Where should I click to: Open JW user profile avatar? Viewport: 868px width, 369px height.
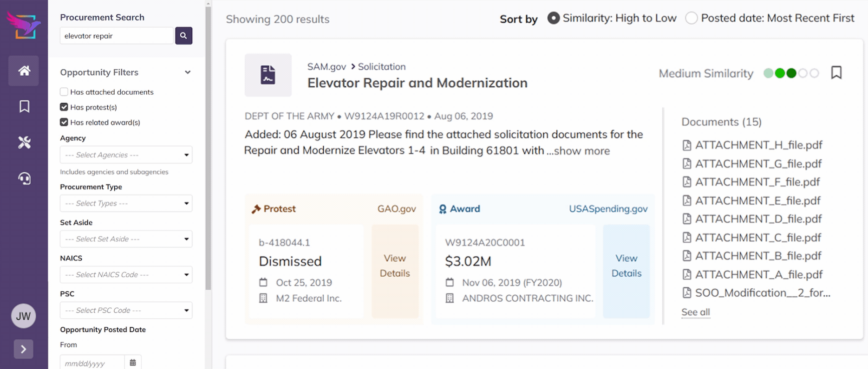[23, 316]
